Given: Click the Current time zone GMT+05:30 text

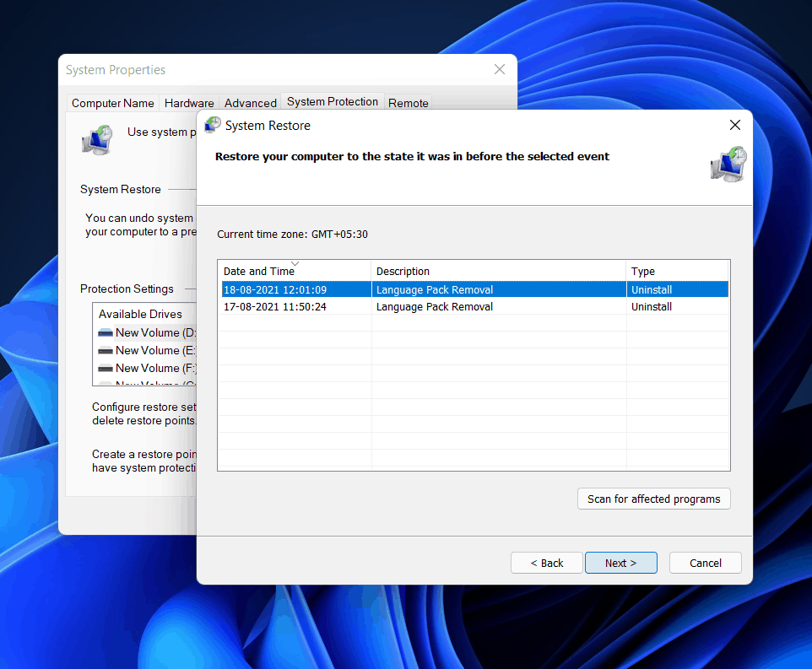Looking at the screenshot, I should tap(292, 235).
